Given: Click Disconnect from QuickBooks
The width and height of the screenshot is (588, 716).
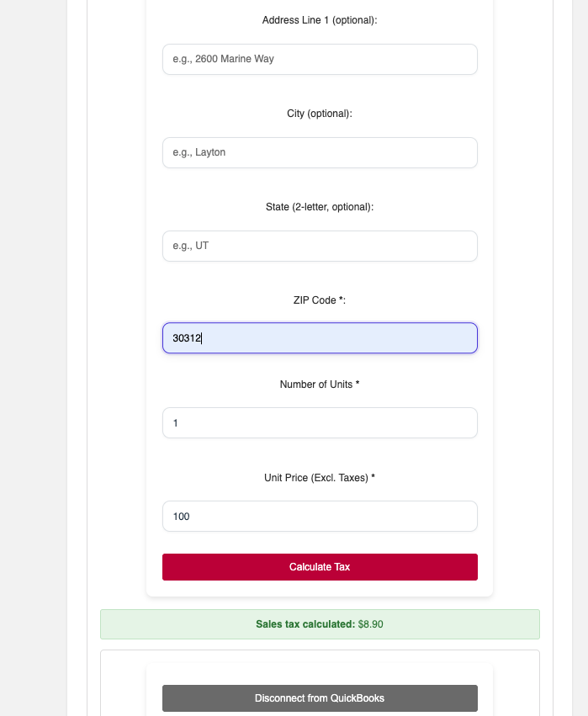Looking at the screenshot, I should [320, 698].
